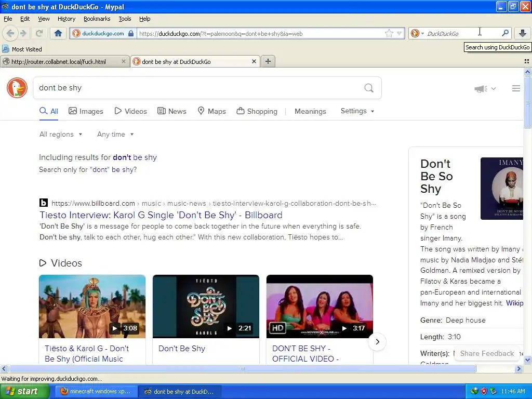Open the megaphone notifications icon
Image resolution: width=532 pixels, height=399 pixels.
point(481,88)
